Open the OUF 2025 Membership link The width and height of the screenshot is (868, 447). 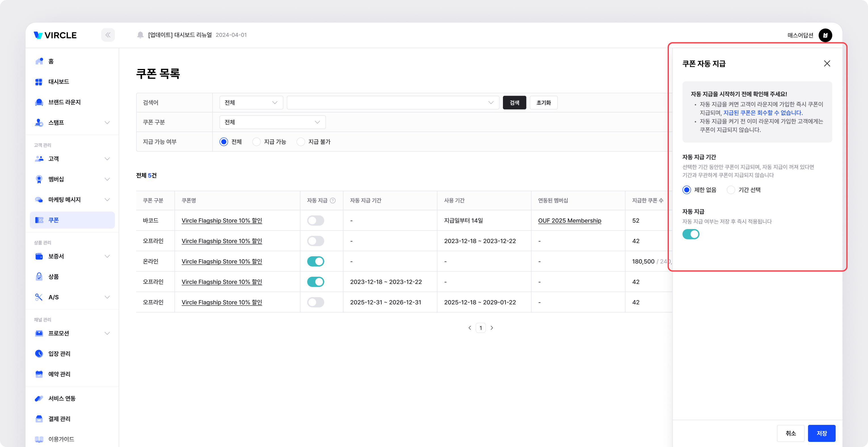coord(570,221)
